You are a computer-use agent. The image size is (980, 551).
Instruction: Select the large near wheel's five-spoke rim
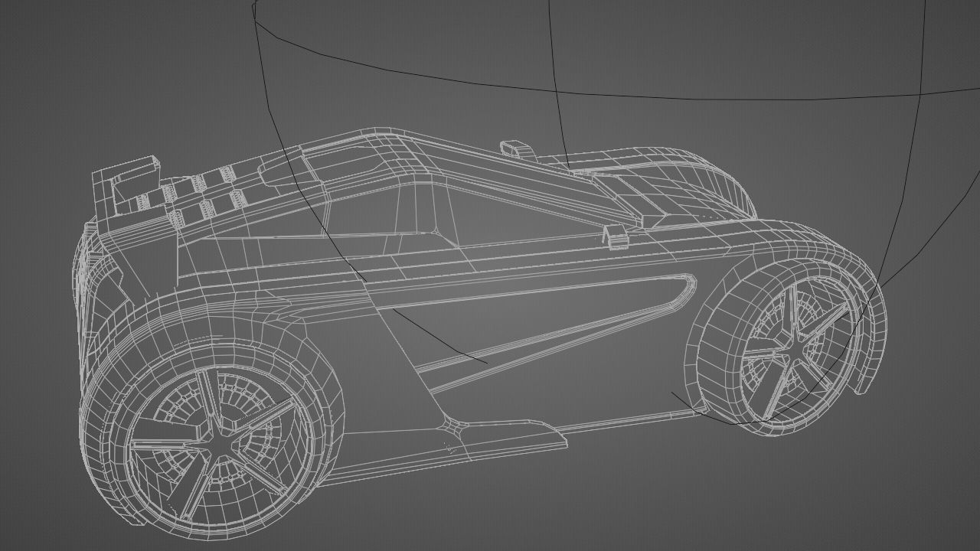pyautogui.click(x=220, y=444)
